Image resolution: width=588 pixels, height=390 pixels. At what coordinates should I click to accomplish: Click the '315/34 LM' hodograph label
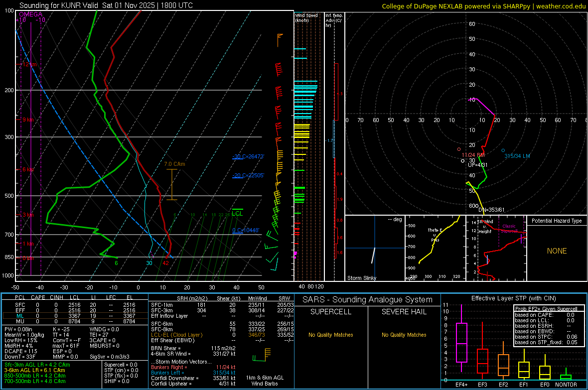(x=517, y=156)
